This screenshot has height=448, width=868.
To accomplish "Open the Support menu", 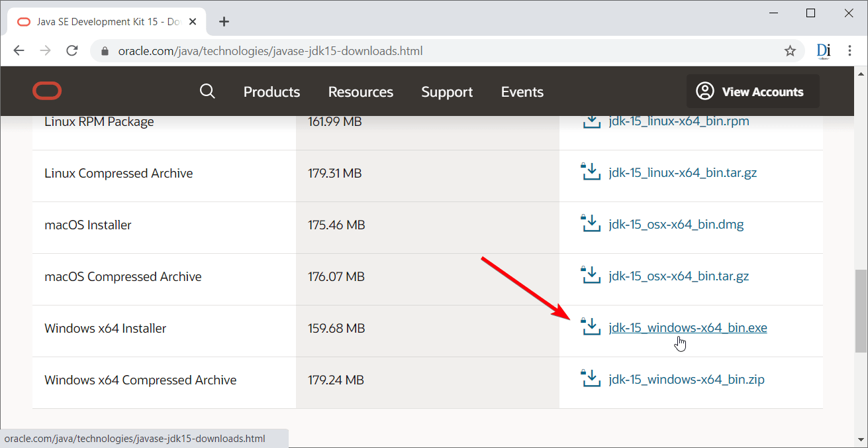I will 447,92.
